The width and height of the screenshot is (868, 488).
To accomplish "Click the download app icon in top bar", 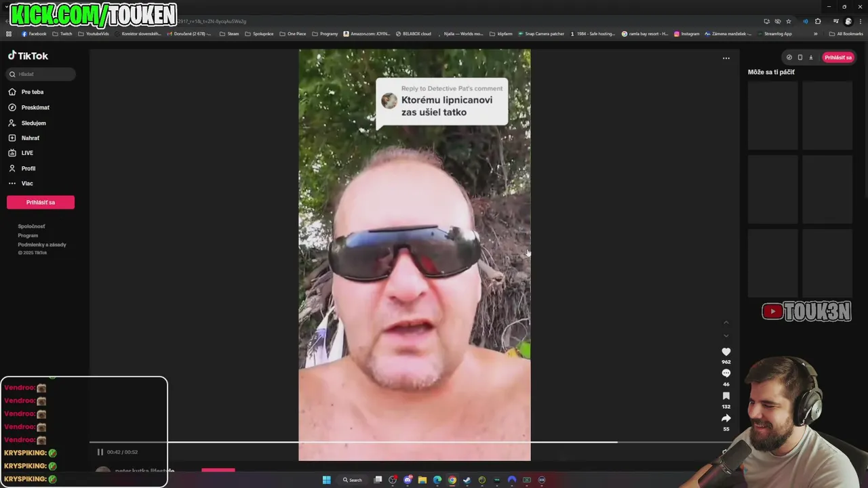I will point(811,58).
